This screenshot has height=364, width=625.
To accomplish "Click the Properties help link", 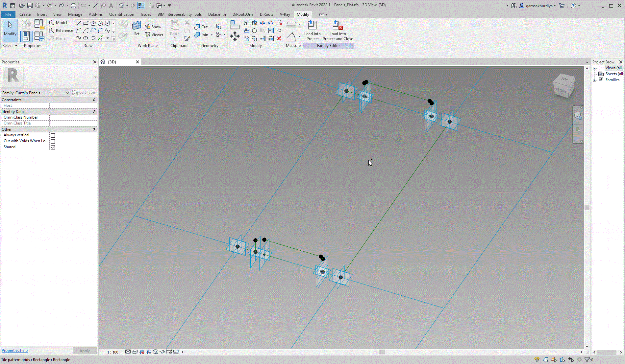I will (x=14, y=351).
